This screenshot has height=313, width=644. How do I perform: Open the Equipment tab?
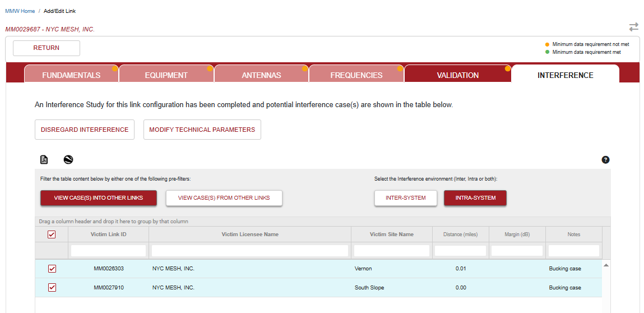[x=166, y=75]
